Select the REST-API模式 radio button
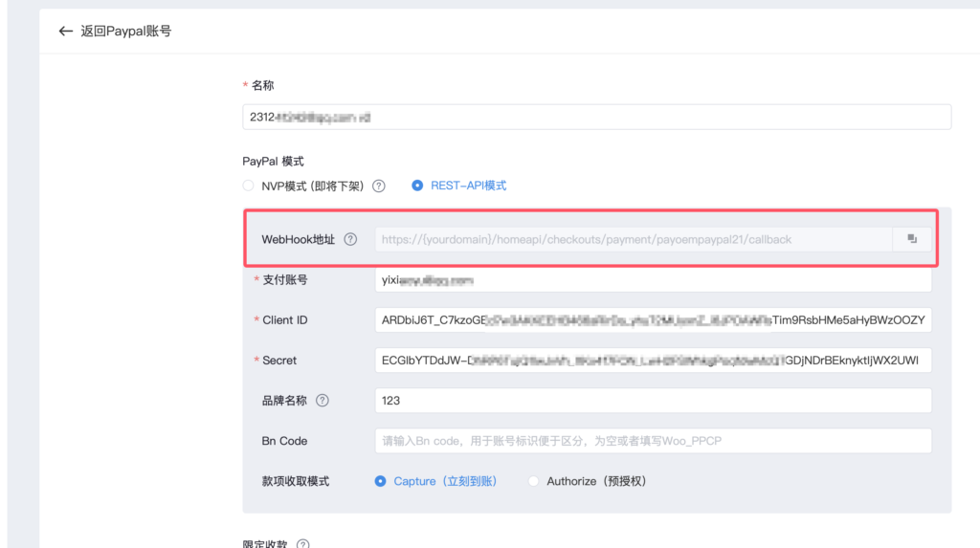The image size is (980, 548). (417, 186)
